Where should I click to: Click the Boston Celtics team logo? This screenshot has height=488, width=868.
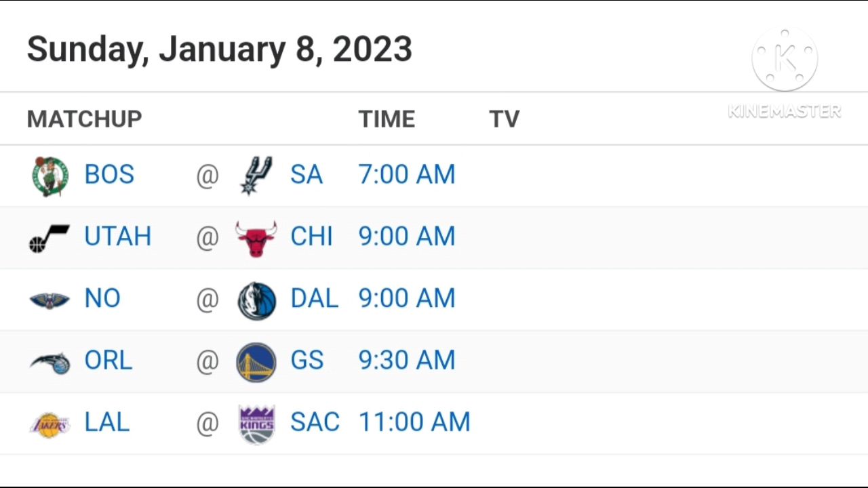(50, 176)
